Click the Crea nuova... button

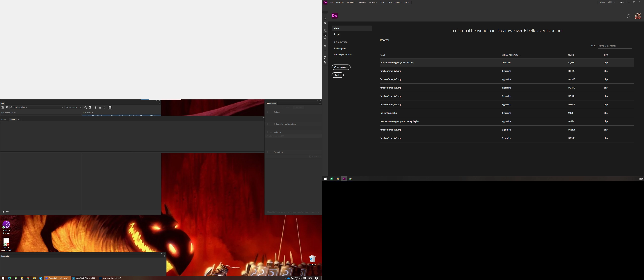(x=341, y=67)
